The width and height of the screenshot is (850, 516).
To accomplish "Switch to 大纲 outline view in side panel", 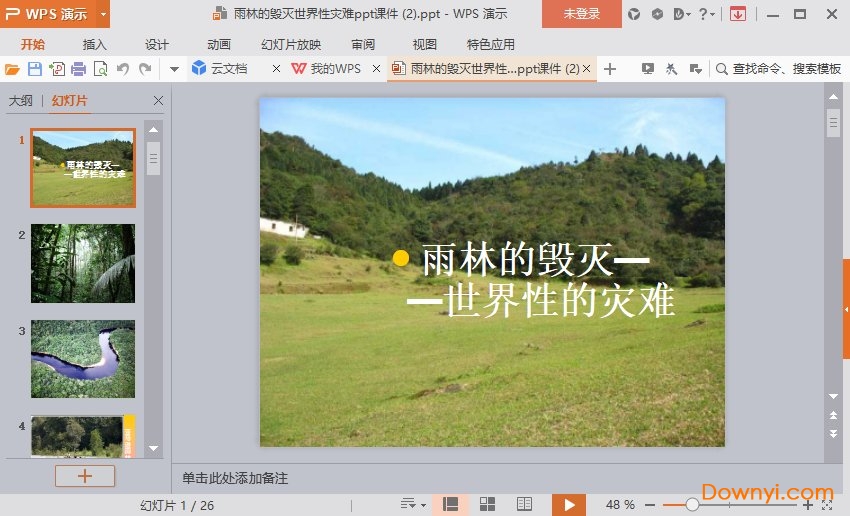I will coord(21,101).
